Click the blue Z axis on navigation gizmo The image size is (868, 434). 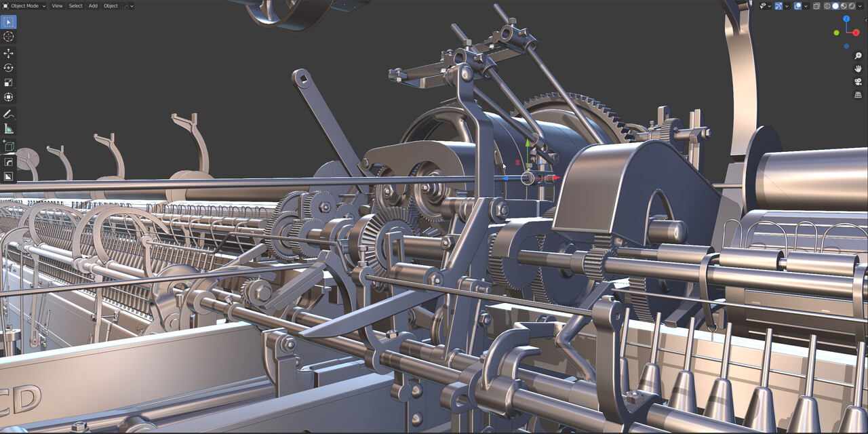(x=846, y=19)
